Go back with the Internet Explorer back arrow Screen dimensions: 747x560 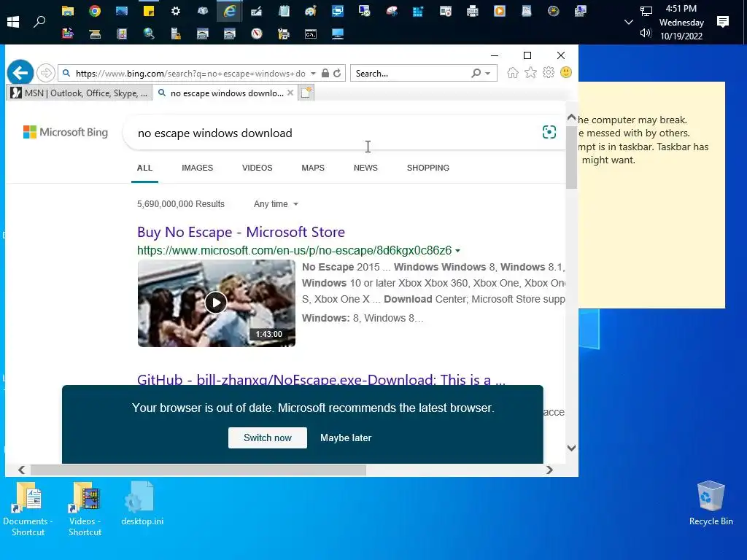click(20, 73)
